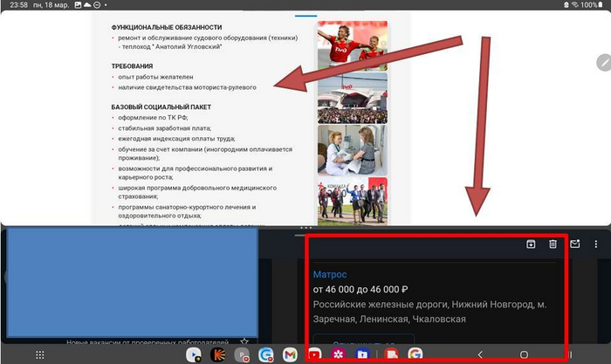Select 'ФУНКЦИОНАЛЬНЫЕ ОБЯЗАННОСТИ' heading
The width and height of the screenshot is (611, 364).
click(x=167, y=27)
